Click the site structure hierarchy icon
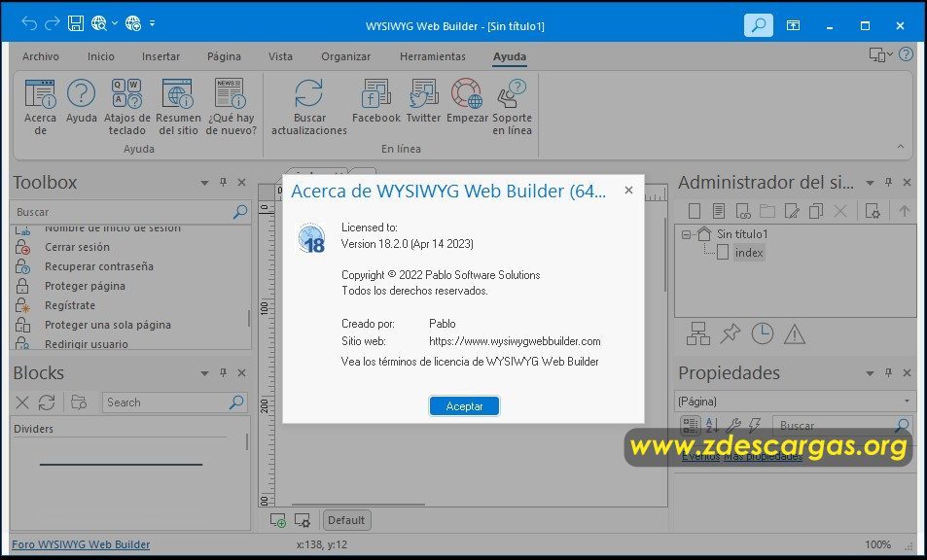Screen dimensions: 927x560 [x=698, y=333]
